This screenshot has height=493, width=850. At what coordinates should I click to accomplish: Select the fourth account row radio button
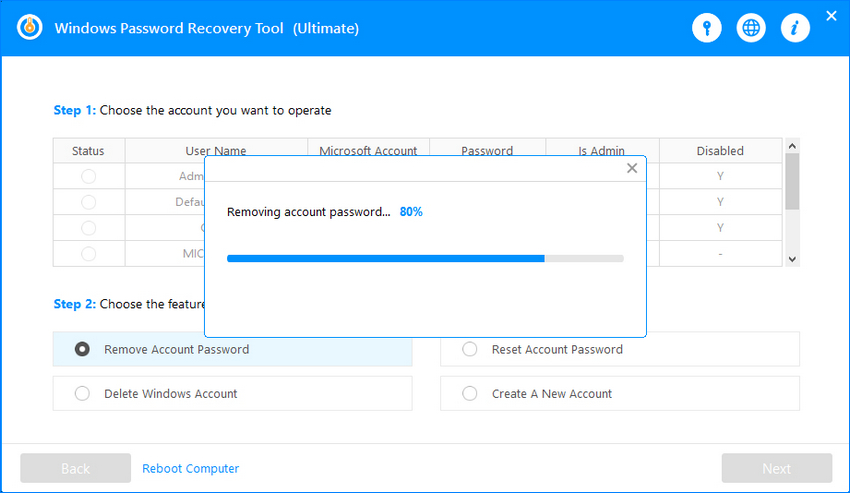(x=88, y=253)
